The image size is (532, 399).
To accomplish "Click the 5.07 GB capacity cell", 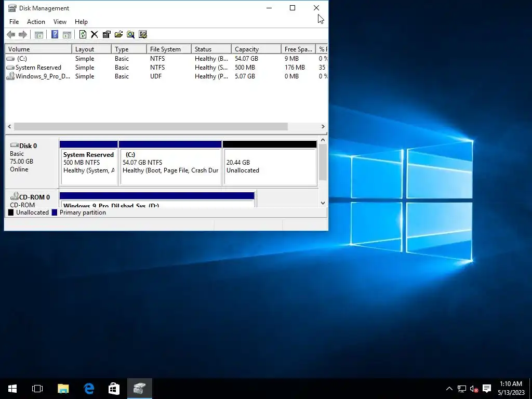I will [245, 76].
